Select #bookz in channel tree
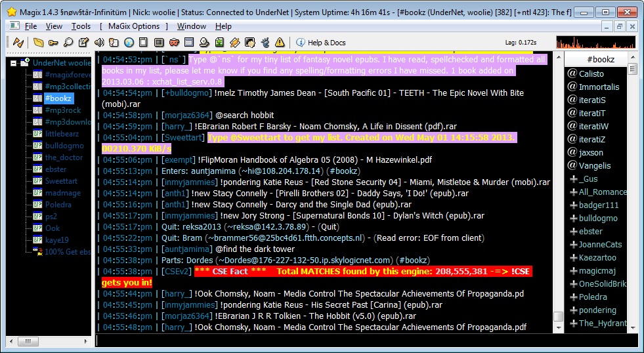This screenshot has height=353, width=644. coord(58,98)
